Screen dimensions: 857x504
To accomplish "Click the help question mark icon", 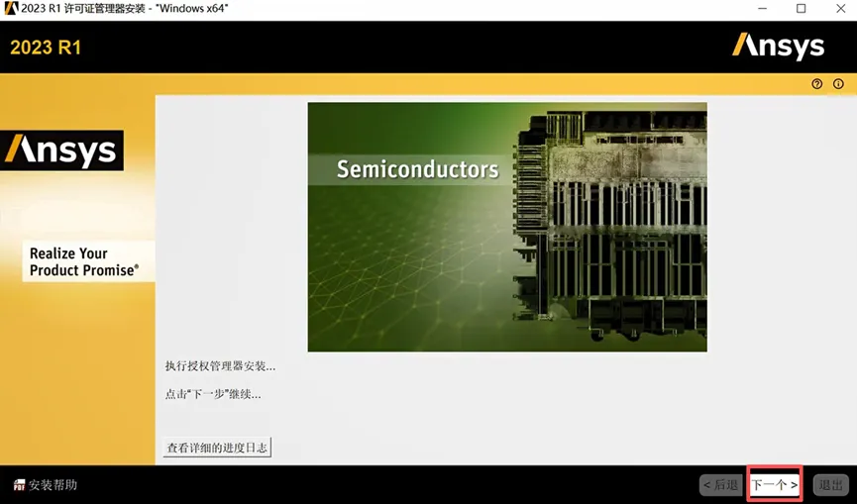I will pos(816,84).
